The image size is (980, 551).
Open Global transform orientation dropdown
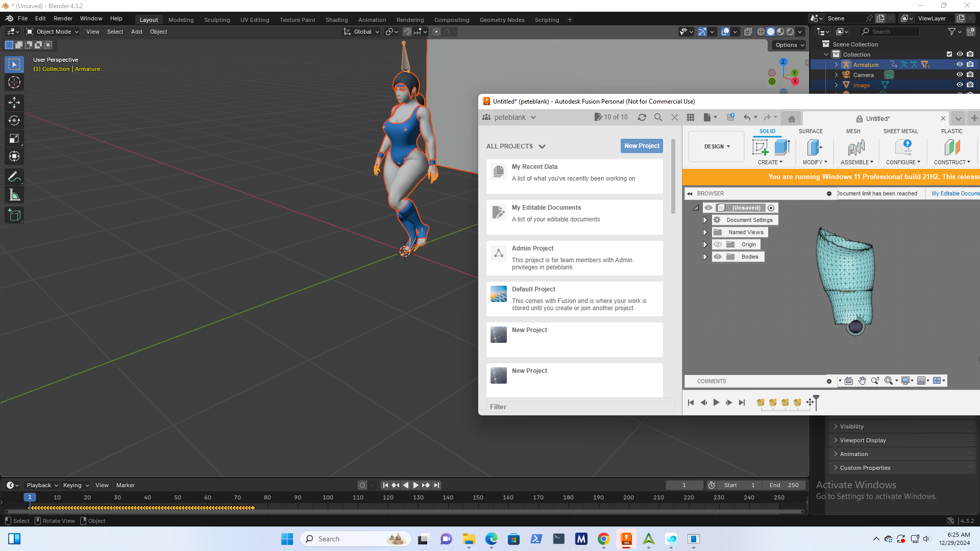(x=362, y=32)
